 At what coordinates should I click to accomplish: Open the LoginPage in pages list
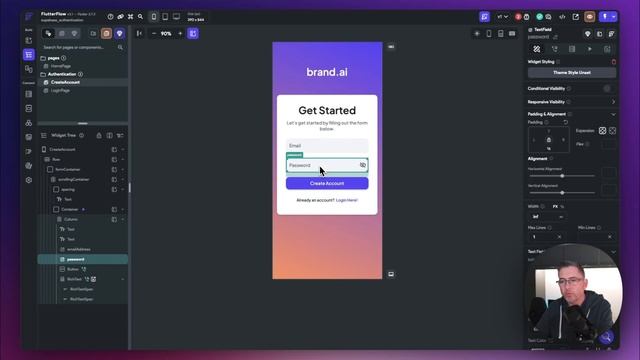tap(60, 91)
